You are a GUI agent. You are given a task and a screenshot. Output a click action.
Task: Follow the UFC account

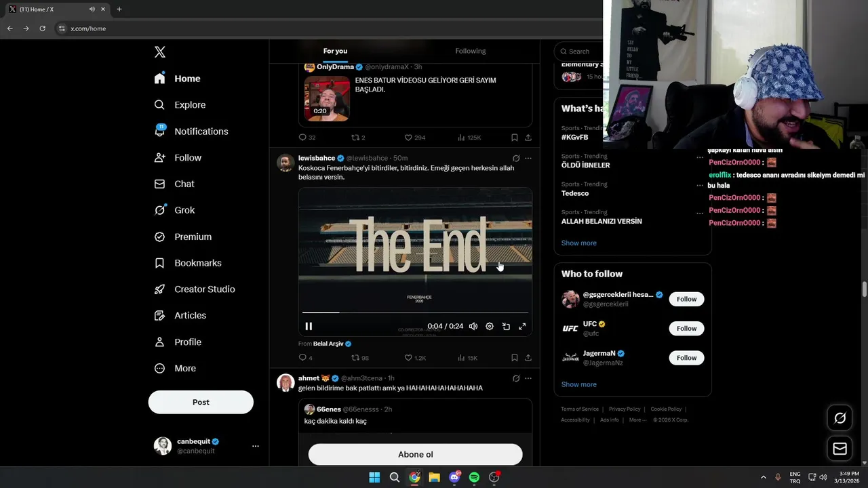(x=686, y=328)
